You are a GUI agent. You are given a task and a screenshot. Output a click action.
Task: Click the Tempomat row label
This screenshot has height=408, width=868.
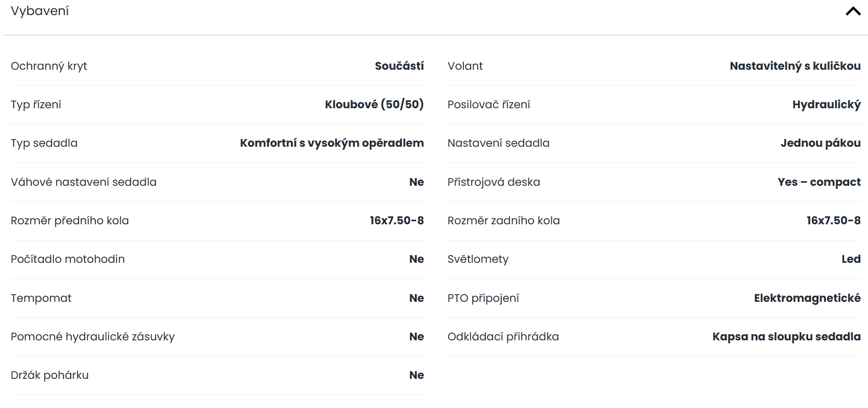pos(41,298)
